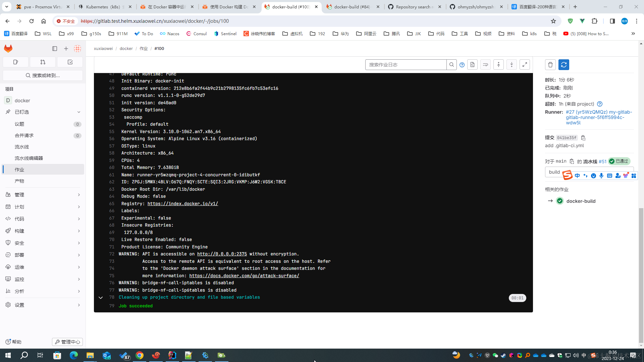Click the fullscreen expand icon
Screen dimensions: 644x362
(x=525, y=65)
